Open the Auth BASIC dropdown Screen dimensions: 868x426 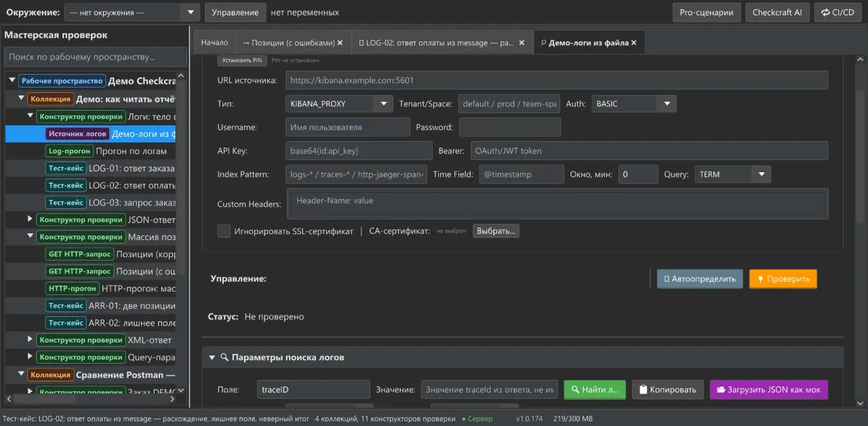634,104
